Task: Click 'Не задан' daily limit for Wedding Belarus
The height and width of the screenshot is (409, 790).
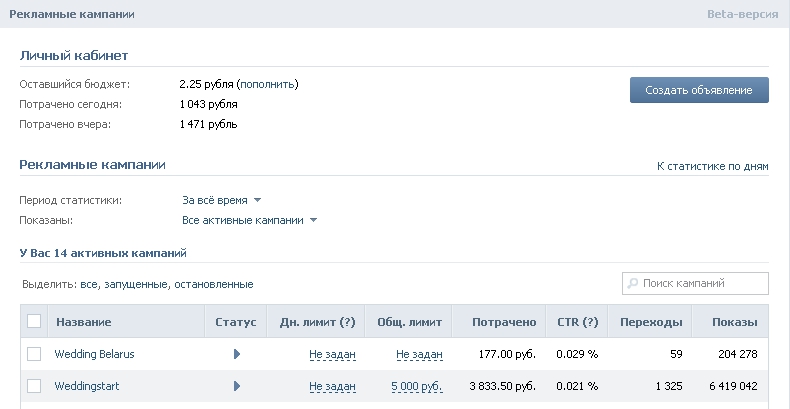Action: click(333, 355)
